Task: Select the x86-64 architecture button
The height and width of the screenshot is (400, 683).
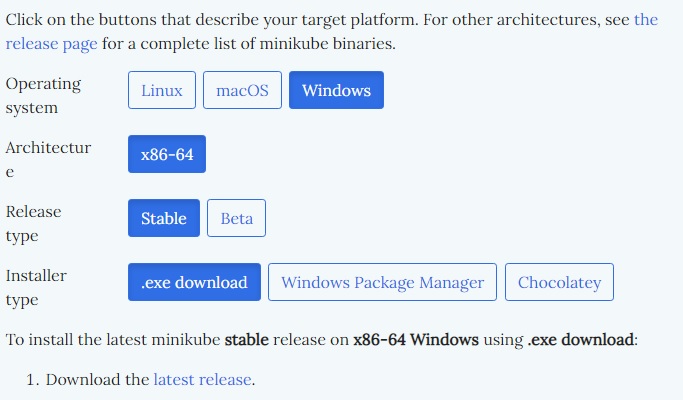Action: pyautogui.click(x=167, y=155)
